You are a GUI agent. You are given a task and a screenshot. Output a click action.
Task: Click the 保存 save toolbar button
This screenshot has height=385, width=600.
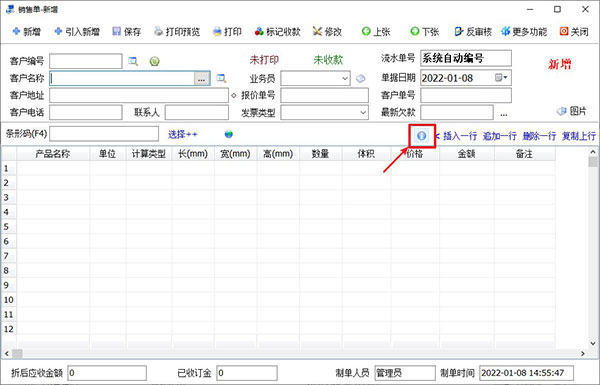pyautogui.click(x=127, y=31)
